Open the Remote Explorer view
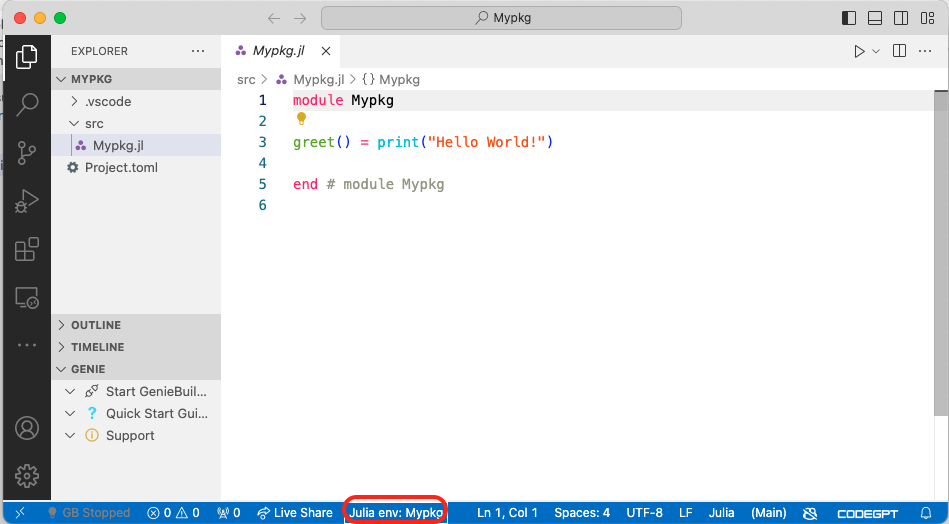This screenshot has height=524, width=949. 27,298
